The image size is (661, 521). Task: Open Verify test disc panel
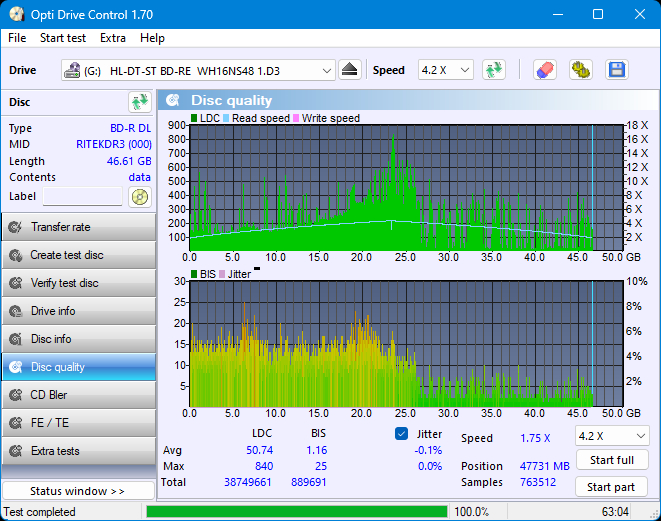click(79, 283)
